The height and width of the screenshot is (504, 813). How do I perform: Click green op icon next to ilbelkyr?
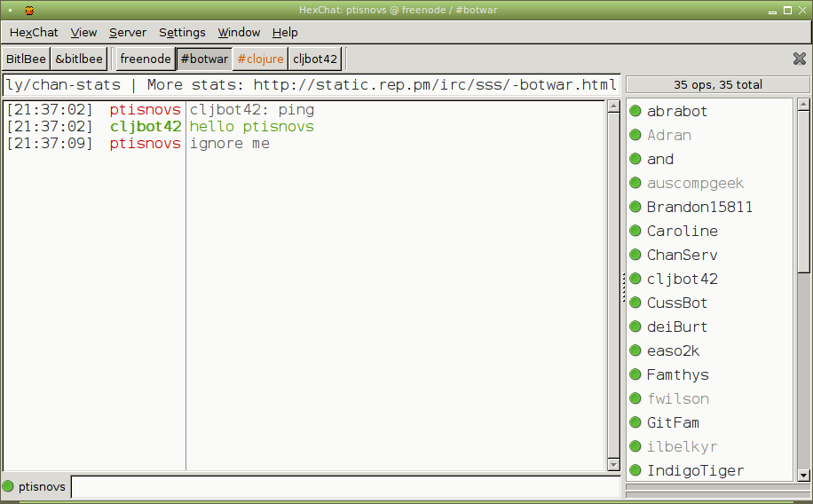pos(635,446)
